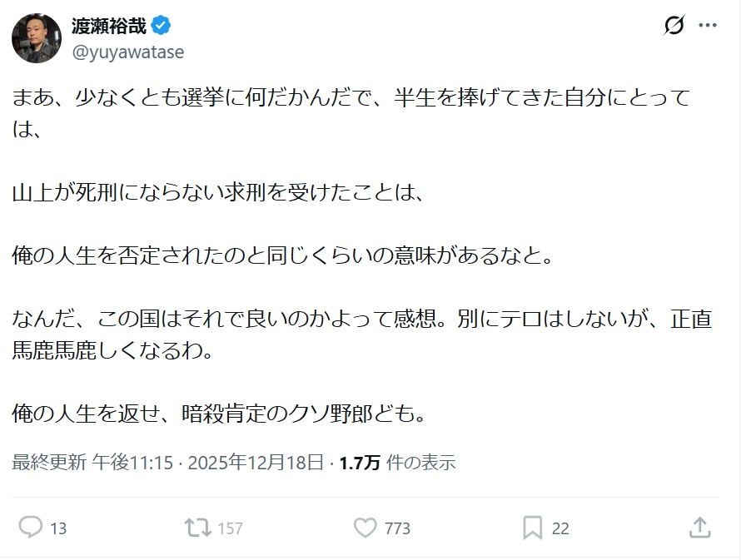Viewport: 741px width, 560px height.
Task: Click the 1.7万 件の表示 view count
Action: coord(397,463)
